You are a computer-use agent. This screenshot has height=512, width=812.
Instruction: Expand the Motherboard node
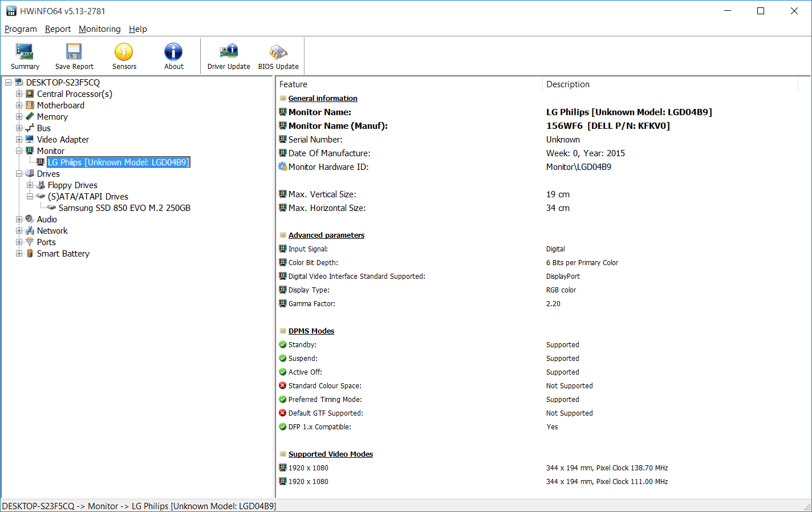[x=19, y=105]
